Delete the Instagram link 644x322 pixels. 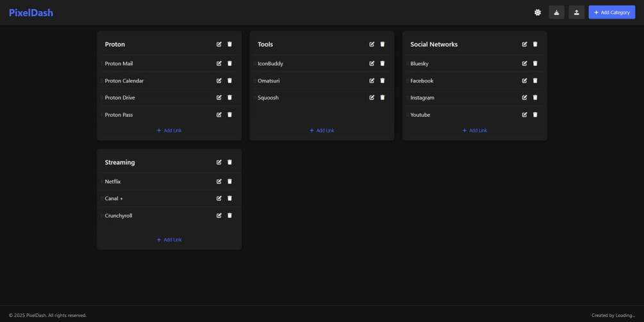pos(535,98)
